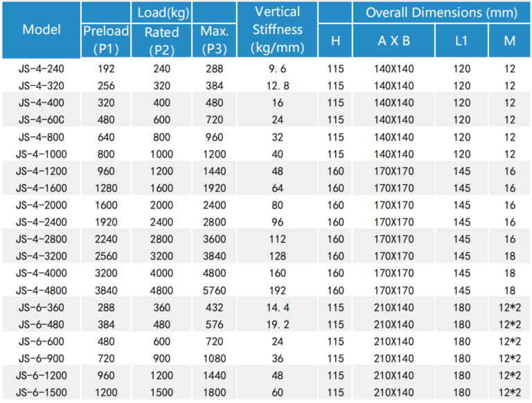Click max load 432 in JS-6-360 row
The image size is (532, 403).
[x=215, y=307]
